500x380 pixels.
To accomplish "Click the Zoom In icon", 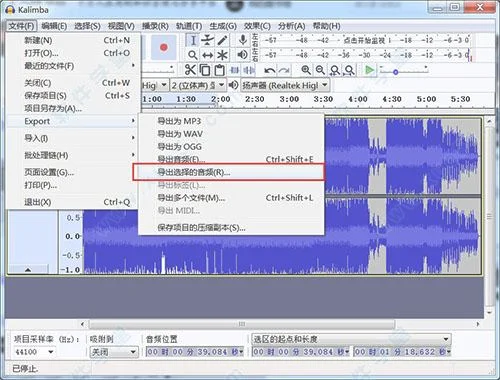I will coord(306,70).
